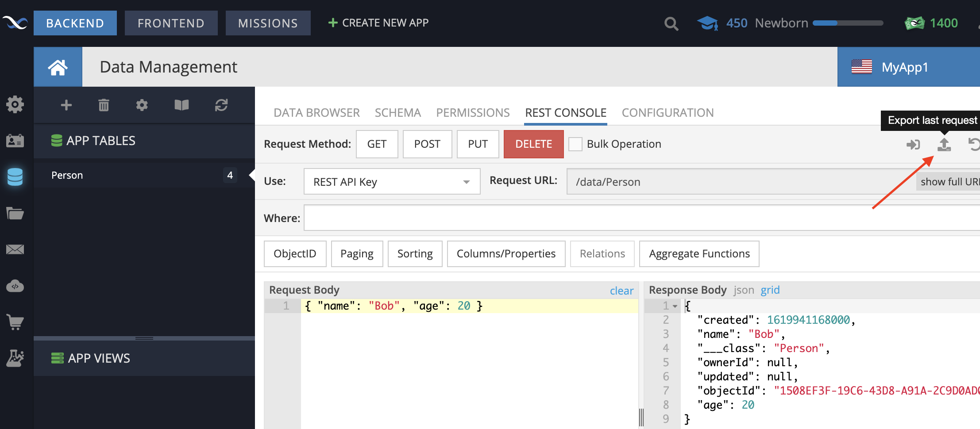
Task: Open the SCHEMA tab
Action: pyautogui.click(x=397, y=113)
